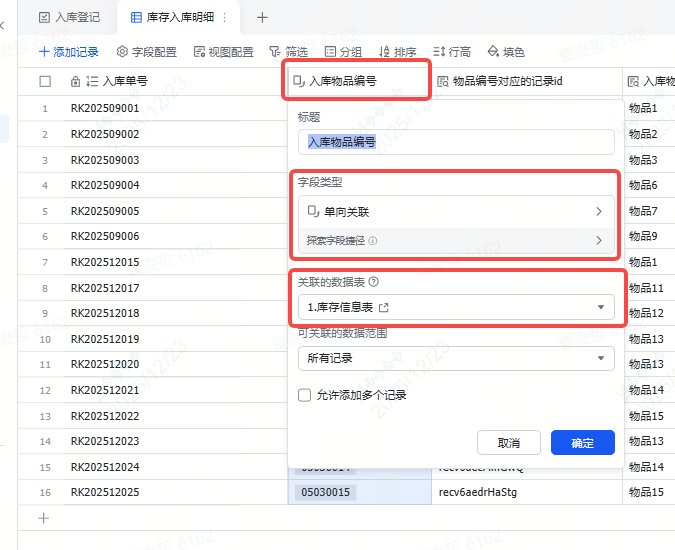
Task: Open the external link icon beside 1.库存信息表
Action: click(x=384, y=308)
